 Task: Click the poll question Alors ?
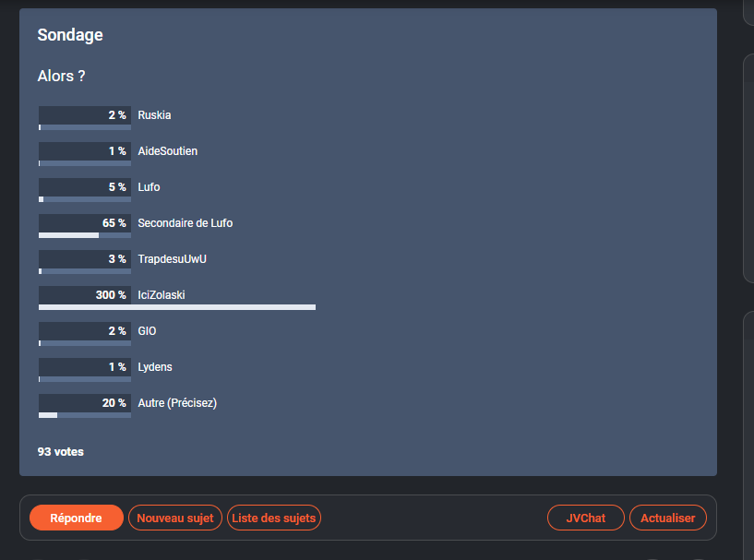tap(62, 76)
